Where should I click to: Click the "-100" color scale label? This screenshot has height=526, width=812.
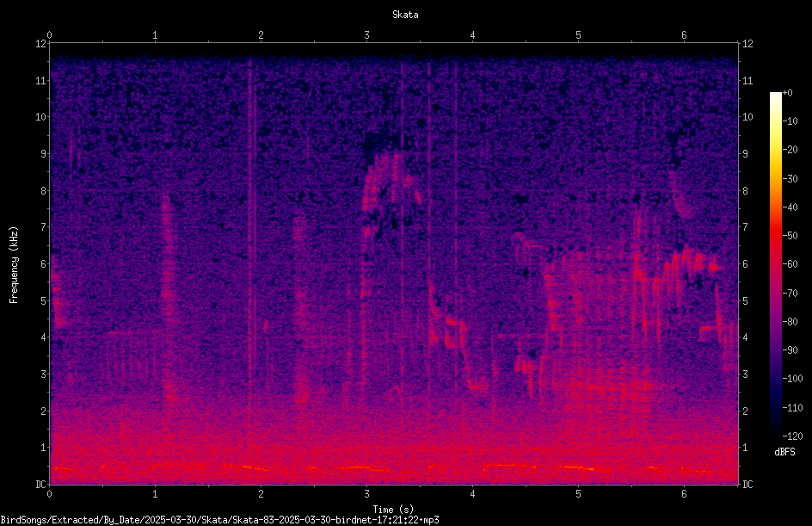(792, 379)
